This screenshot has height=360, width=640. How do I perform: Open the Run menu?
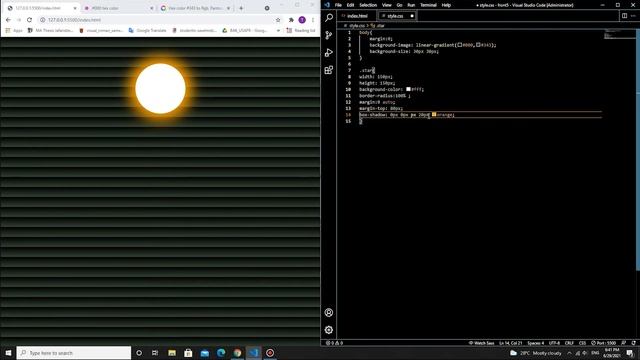click(x=411, y=5)
